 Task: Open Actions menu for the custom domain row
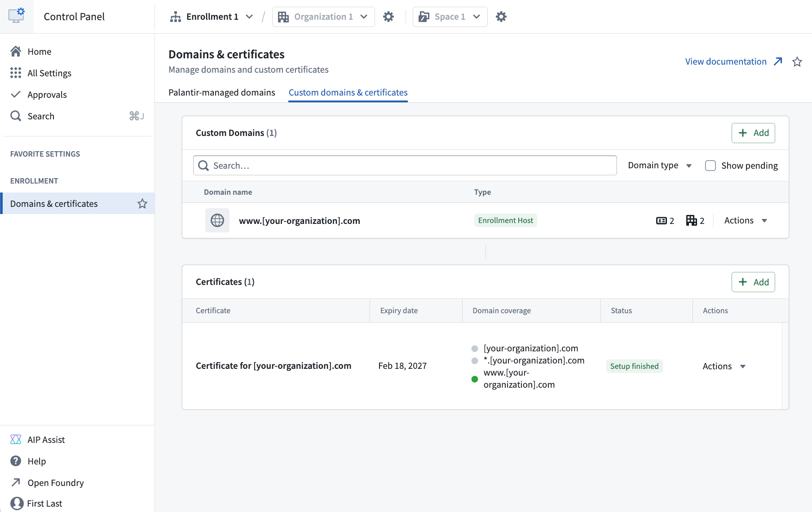coord(746,220)
